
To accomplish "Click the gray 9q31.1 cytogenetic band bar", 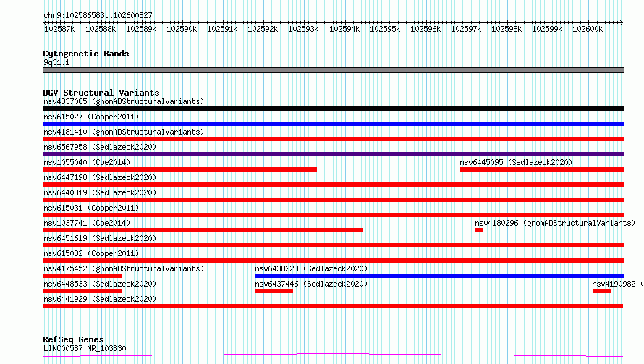I will (x=333, y=70).
